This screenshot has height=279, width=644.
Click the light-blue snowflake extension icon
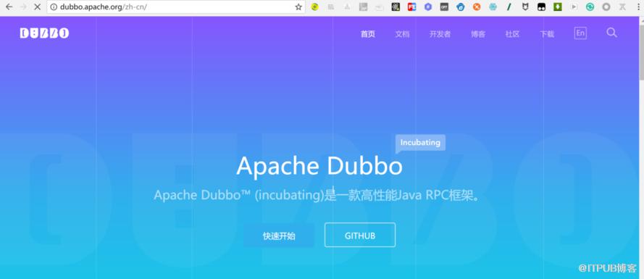(493, 7)
